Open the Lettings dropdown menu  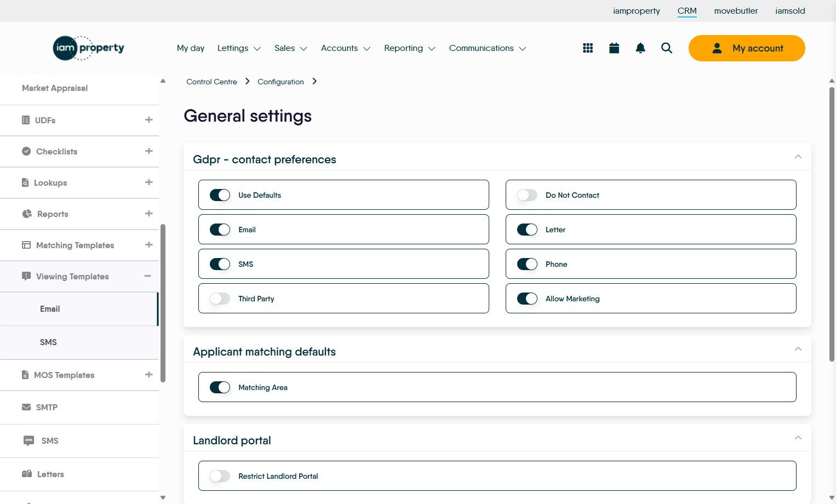click(x=239, y=48)
